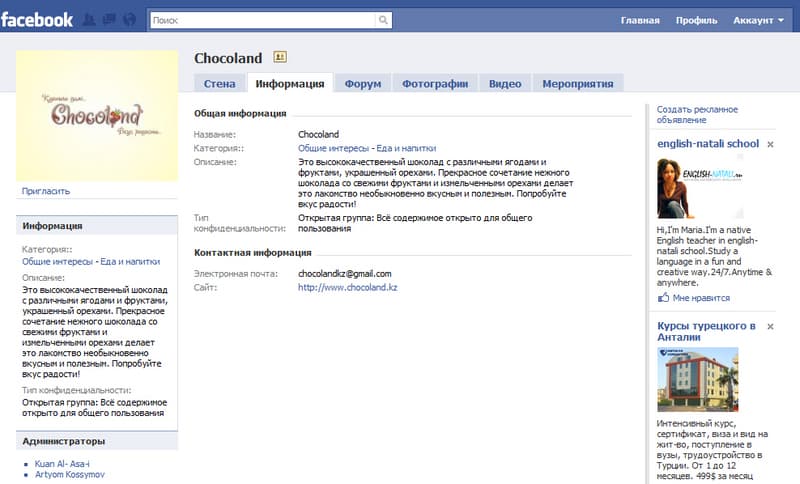Open Еда и напитки link in main info

click(x=406, y=148)
